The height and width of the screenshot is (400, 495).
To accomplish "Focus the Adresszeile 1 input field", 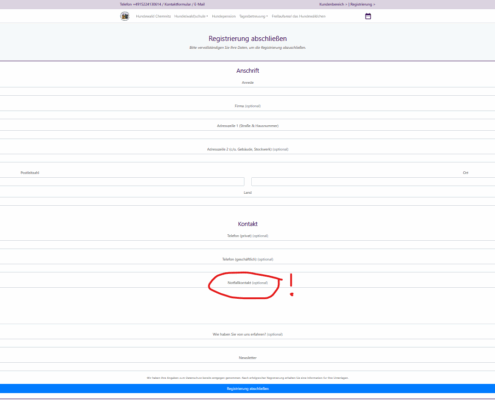I will pyautogui.click(x=247, y=135).
